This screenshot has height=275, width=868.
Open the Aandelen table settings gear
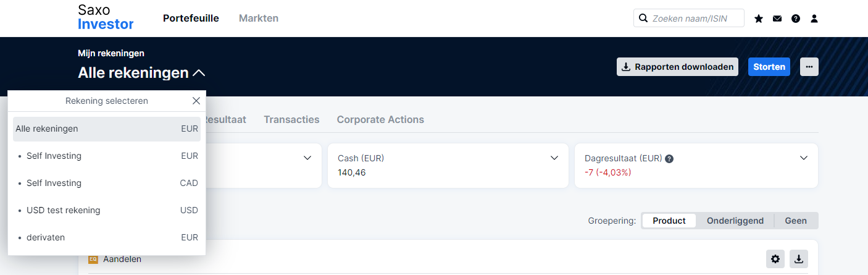[x=775, y=259]
